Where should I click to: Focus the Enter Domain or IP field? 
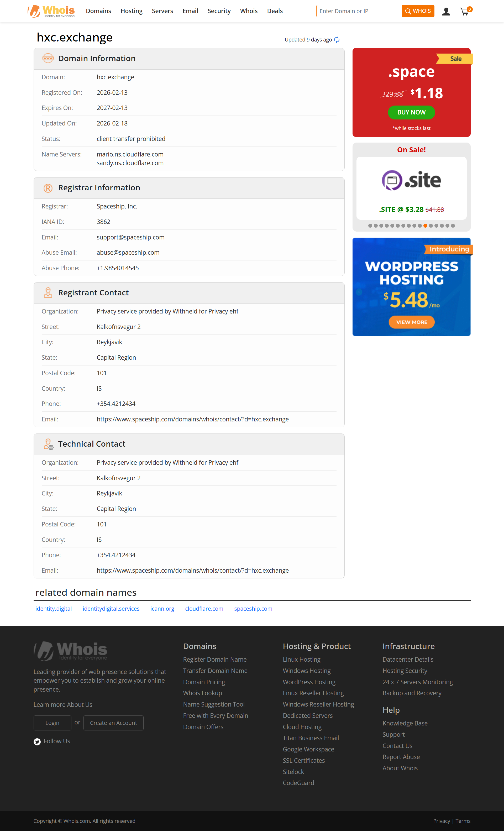(x=359, y=11)
